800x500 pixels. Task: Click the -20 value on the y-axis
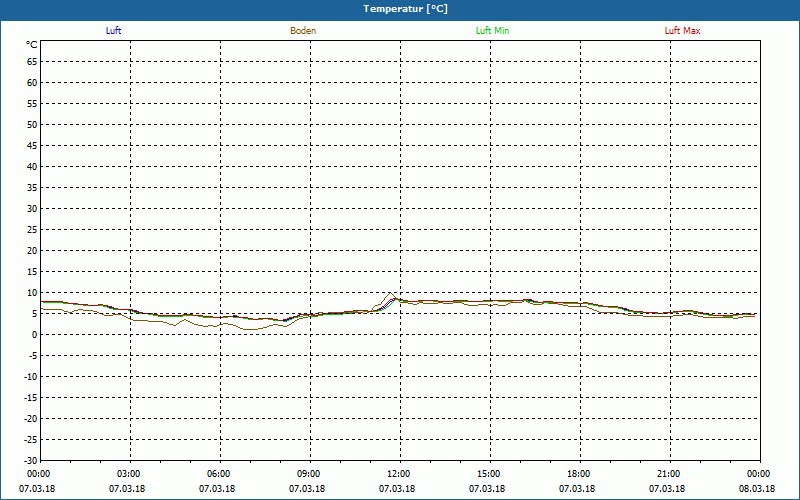(31, 418)
